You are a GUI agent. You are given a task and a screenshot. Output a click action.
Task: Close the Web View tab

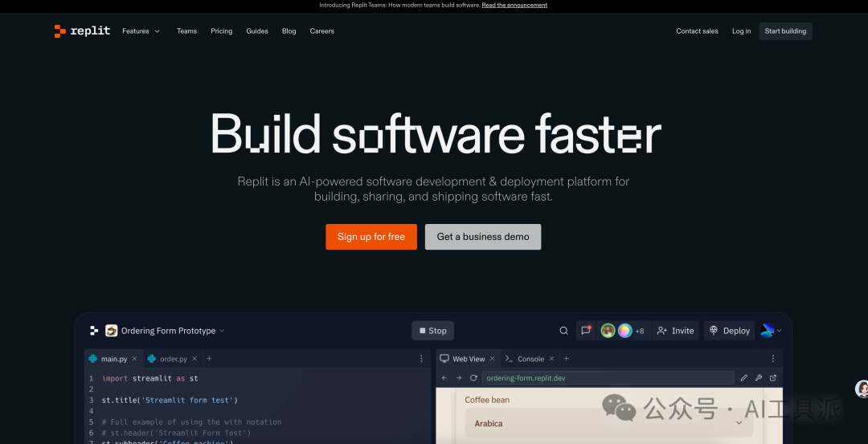(x=492, y=359)
